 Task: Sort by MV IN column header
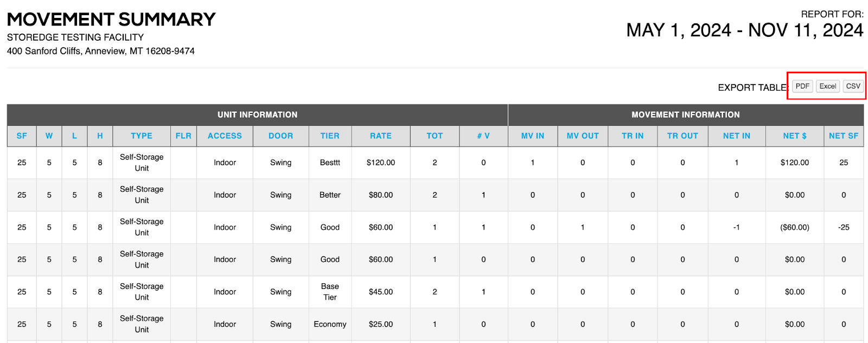[533, 136]
